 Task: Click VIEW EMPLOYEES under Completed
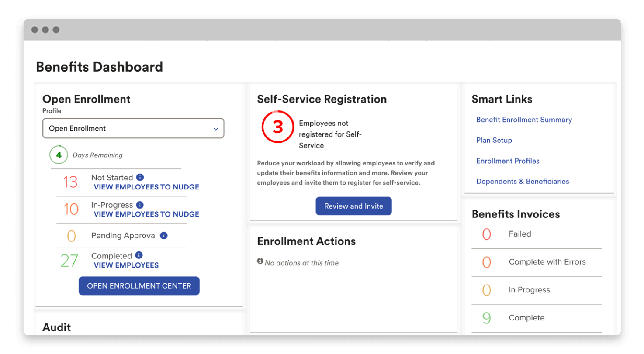[126, 265]
